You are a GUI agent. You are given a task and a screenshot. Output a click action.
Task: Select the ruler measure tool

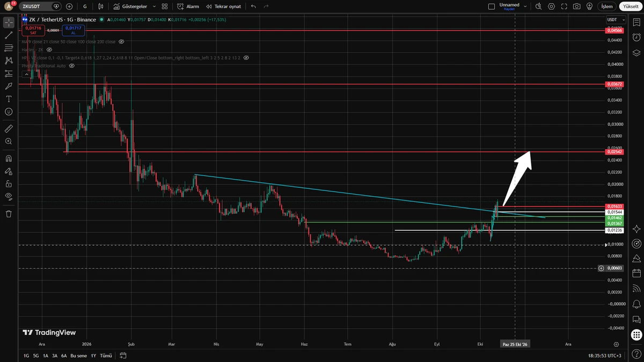coord(9,129)
